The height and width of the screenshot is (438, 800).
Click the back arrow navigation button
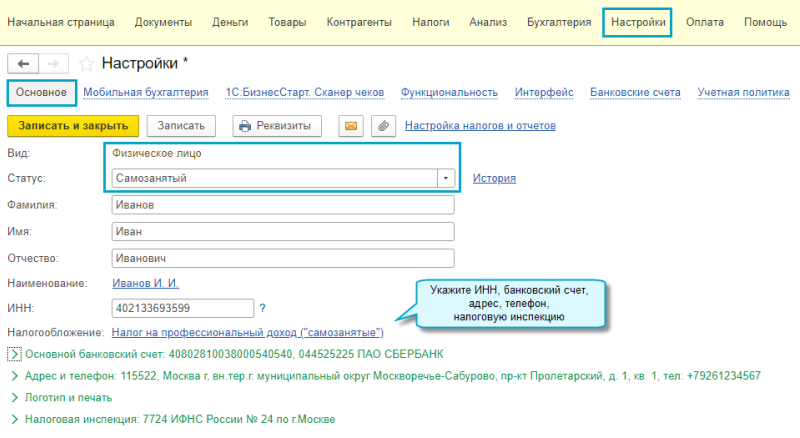[x=23, y=64]
